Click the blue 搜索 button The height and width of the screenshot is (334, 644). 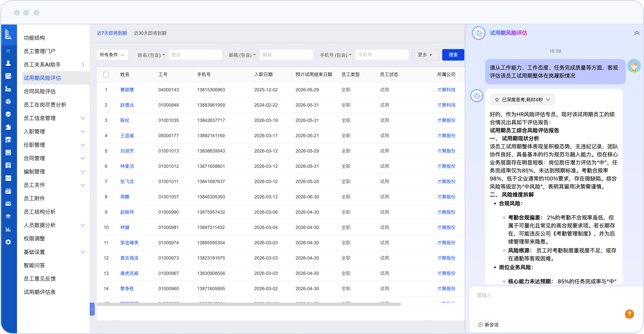453,55
